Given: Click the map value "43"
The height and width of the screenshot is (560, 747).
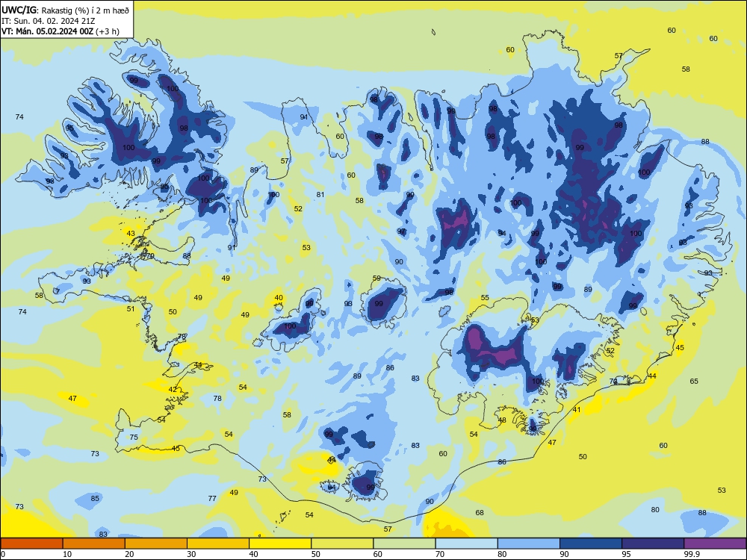Looking at the screenshot, I should click(131, 233).
